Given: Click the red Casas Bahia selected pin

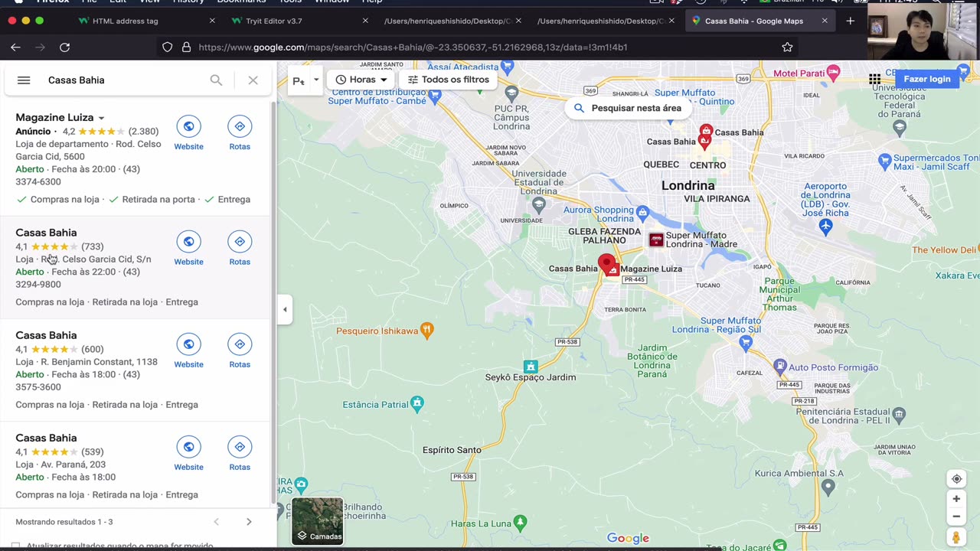Looking at the screenshot, I should click(606, 266).
